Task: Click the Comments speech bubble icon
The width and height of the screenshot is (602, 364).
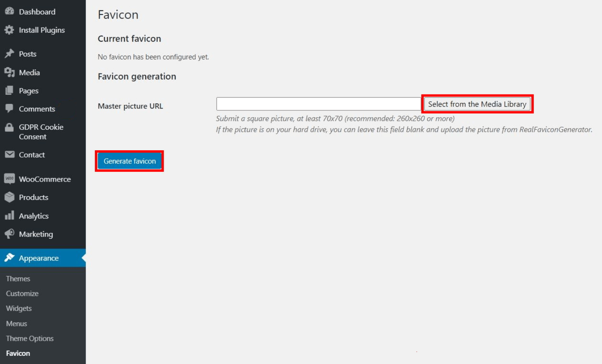Action: pos(9,109)
